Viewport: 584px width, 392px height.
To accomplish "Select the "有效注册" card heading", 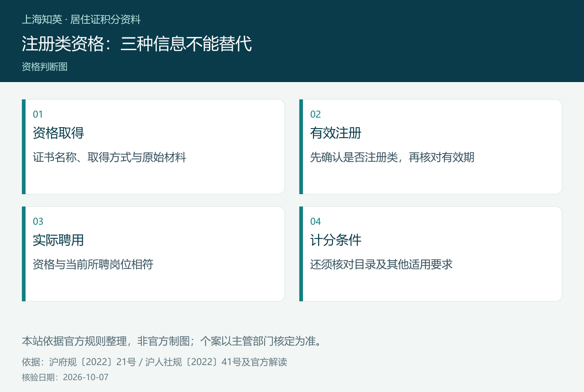I will (336, 133).
